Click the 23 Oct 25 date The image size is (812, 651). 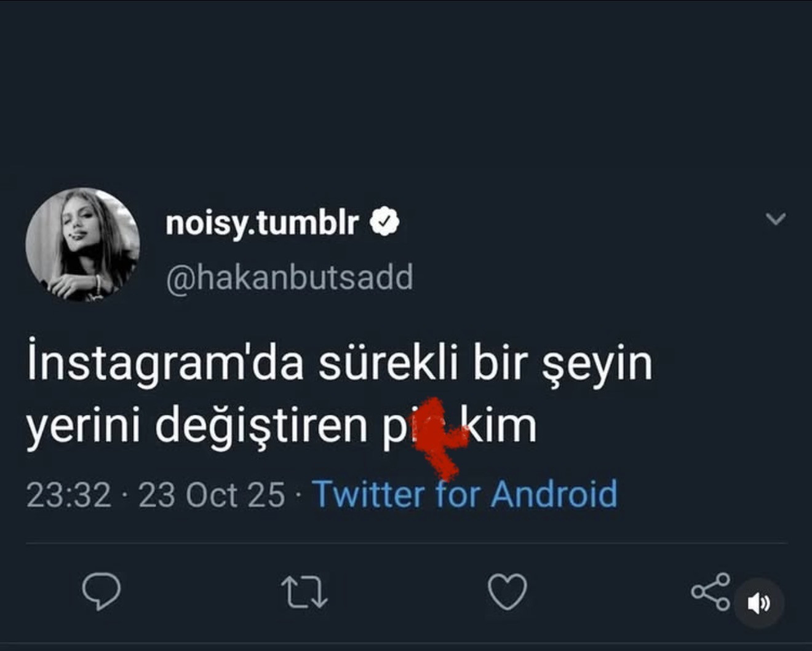[212, 495]
